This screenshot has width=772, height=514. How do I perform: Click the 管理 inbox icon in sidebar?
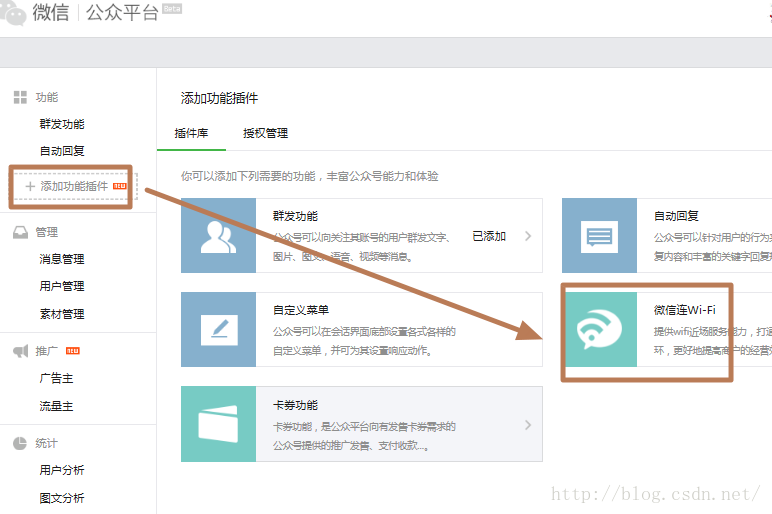(20, 232)
